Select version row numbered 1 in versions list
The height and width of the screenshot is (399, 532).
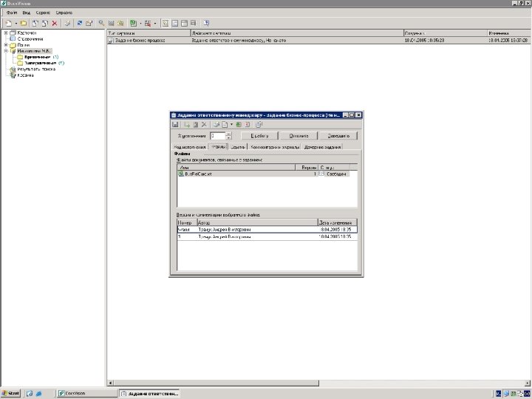[x=267, y=237]
